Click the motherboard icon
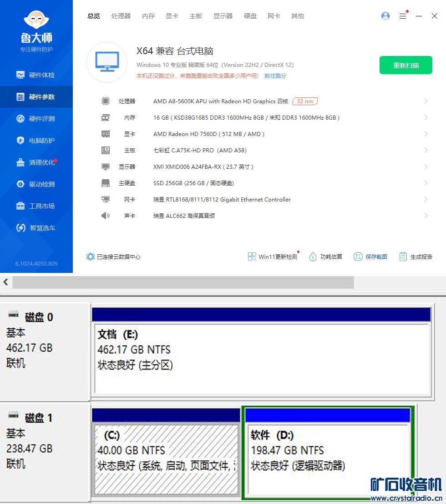 coord(106,150)
